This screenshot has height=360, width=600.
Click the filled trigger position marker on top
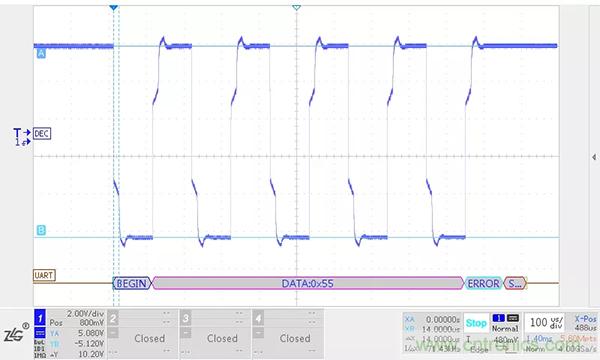point(113,8)
